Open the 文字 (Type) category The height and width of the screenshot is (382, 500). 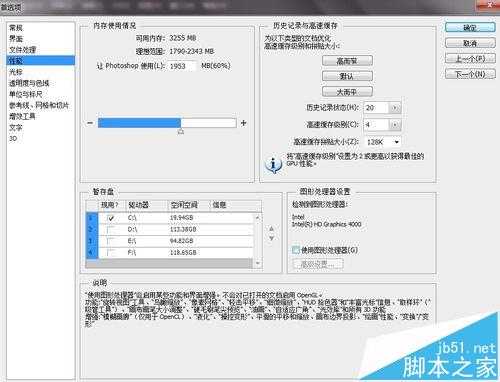pyautogui.click(x=16, y=127)
